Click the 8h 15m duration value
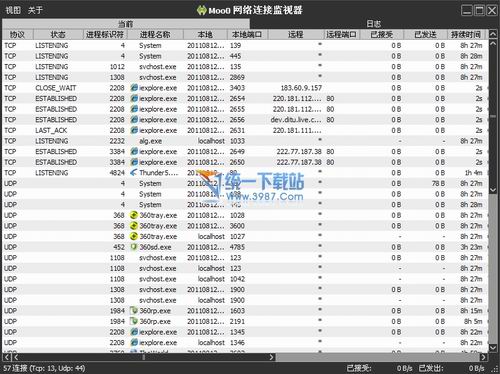Image resolution: width=500 pixels, height=374 pixels. [471, 311]
